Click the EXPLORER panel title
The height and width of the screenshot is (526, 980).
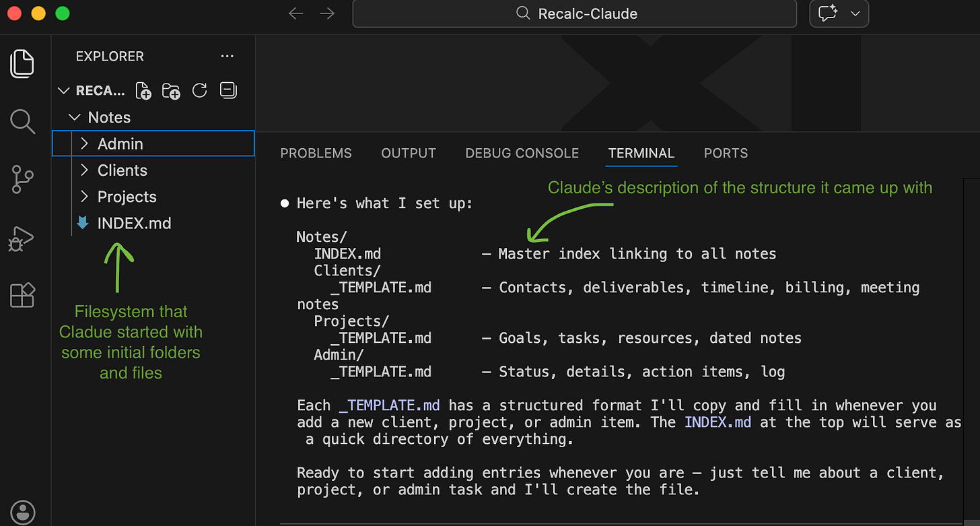(110, 57)
